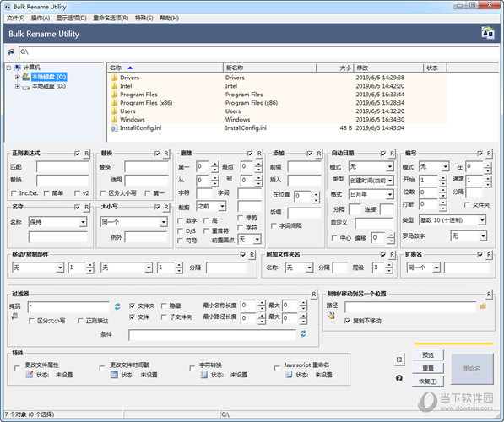504x422 pixels.
Task: Reset the Filter section with R button
Action: [314, 294]
